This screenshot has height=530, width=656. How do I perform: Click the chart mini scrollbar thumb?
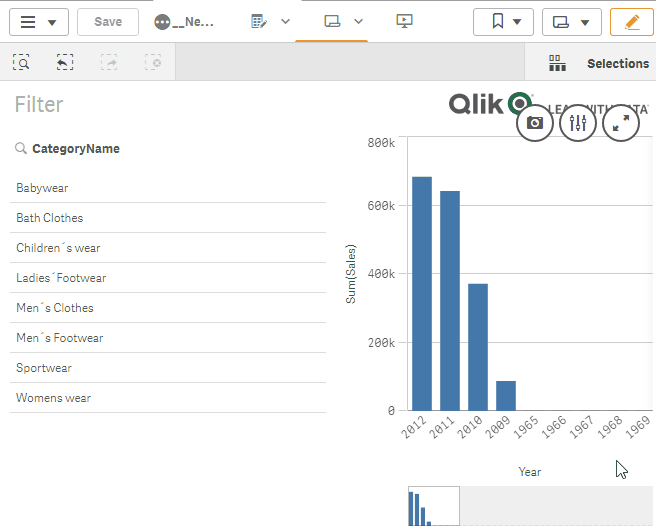coord(434,506)
